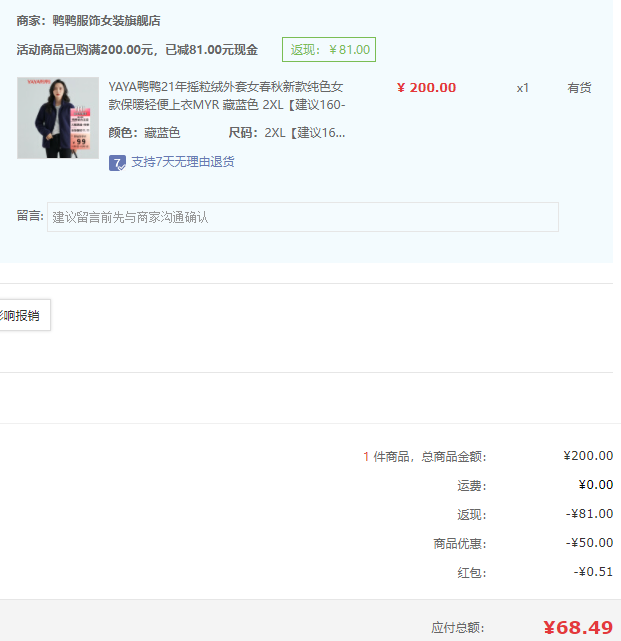Select the 尺码：2XL attribute text
This screenshot has width=621, height=641.
pos(287,133)
